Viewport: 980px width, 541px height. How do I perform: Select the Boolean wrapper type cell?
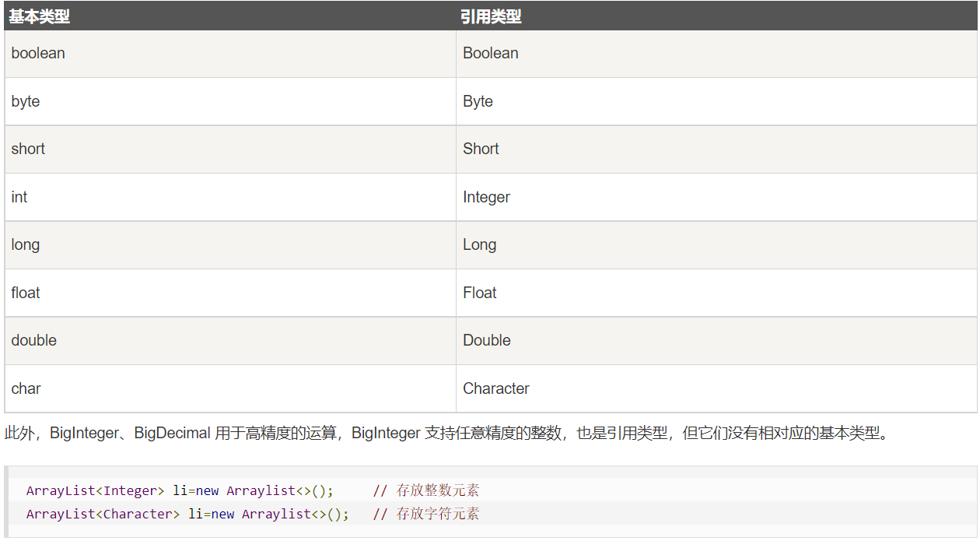490,53
